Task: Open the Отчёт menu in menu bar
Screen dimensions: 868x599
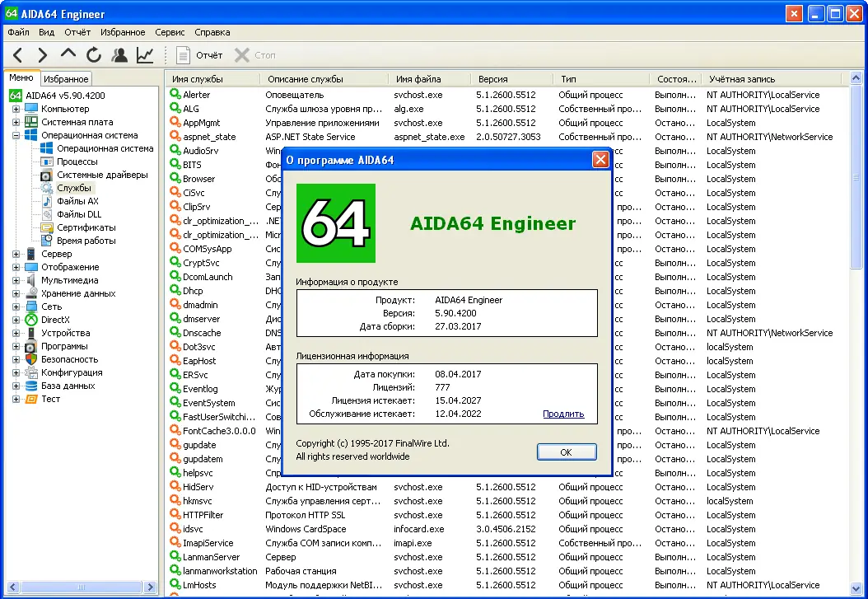Action: (77, 32)
